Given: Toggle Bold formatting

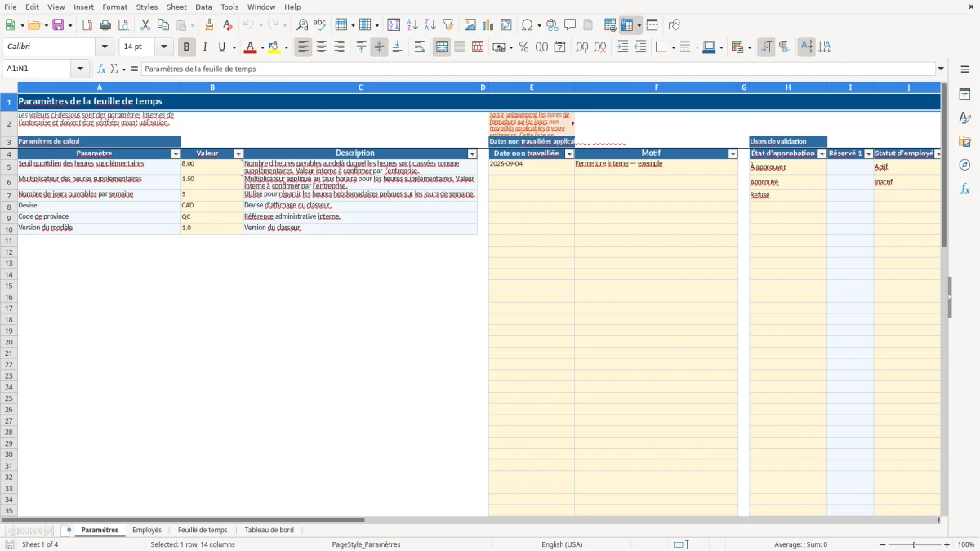Looking at the screenshot, I should click(187, 47).
